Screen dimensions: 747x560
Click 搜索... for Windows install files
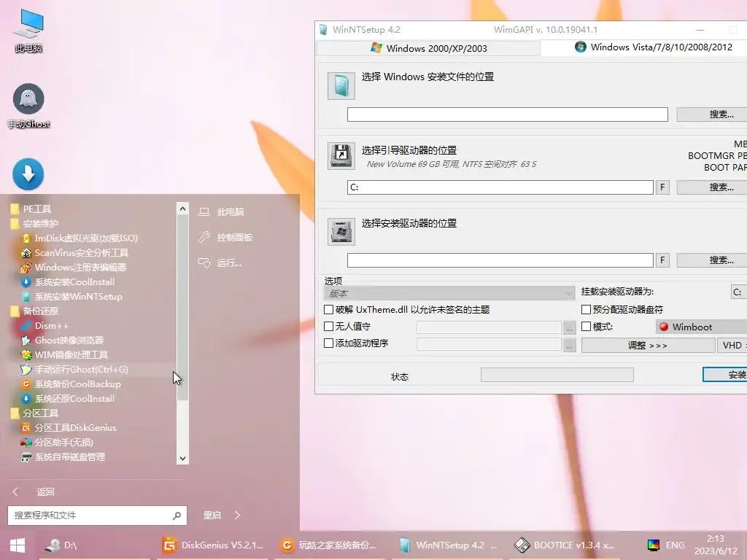tap(712, 114)
